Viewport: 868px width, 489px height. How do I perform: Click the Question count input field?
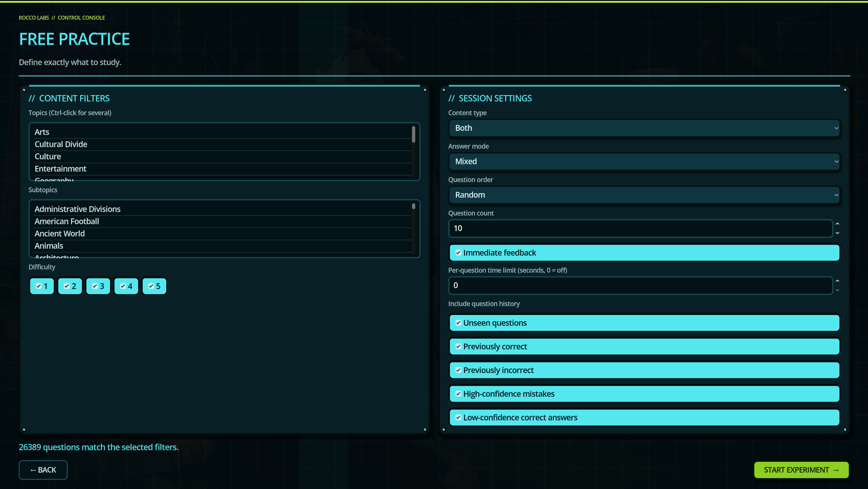[x=640, y=228]
